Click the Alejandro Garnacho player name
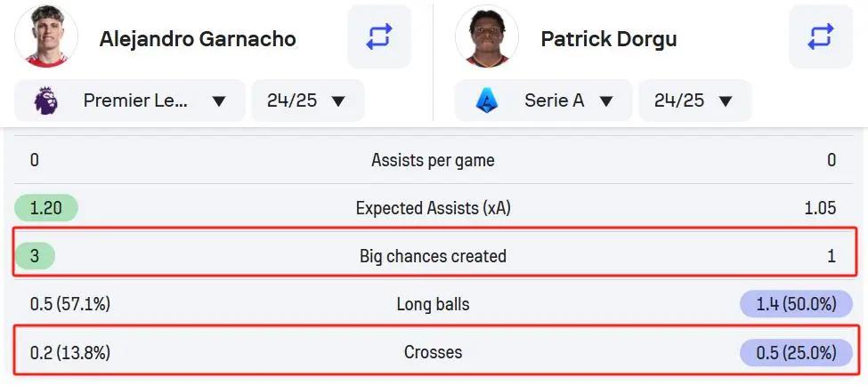Viewport: 868px width, 385px height. pyautogui.click(x=198, y=39)
